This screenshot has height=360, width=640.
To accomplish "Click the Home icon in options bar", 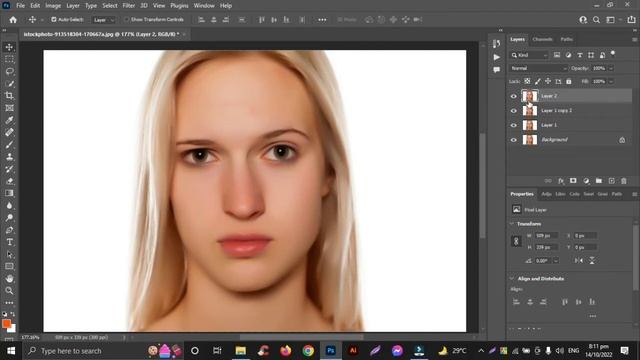I will (x=13, y=20).
